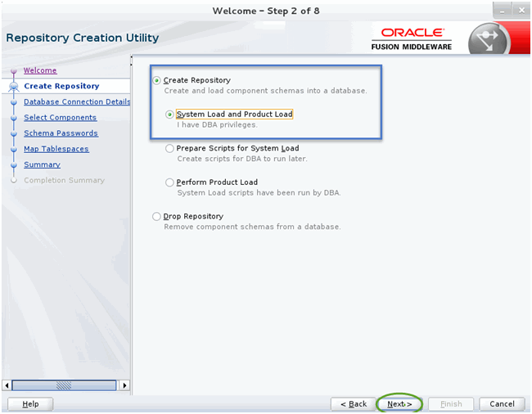Click the Oracle Fusion Middleware logo
Image resolution: width=532 pixels, height=414 pixels.
(x=412, y=39)
